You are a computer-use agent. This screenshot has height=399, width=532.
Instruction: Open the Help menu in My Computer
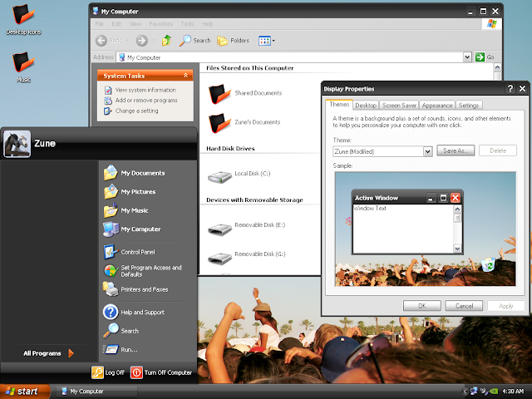208,24
